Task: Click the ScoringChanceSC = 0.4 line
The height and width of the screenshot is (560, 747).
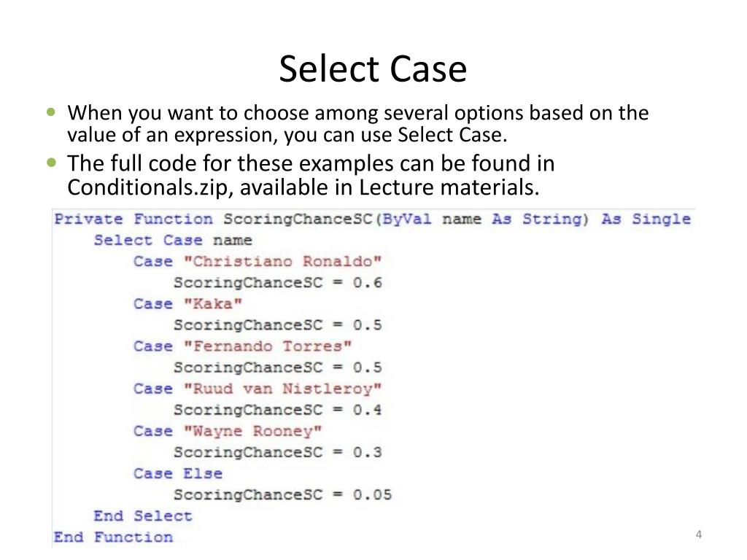Action: tap(278, 410)
